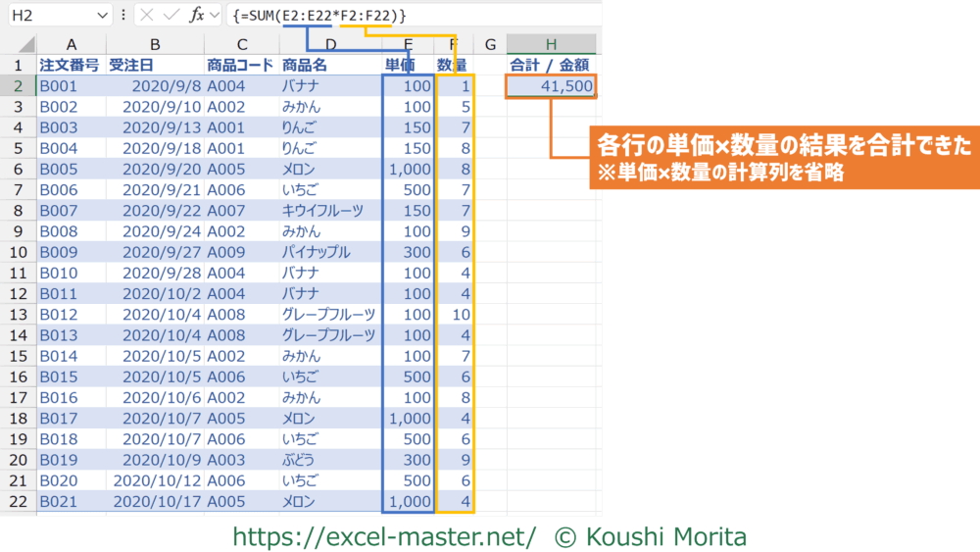Open the Name Box dropdown arrow

point(104,16)
